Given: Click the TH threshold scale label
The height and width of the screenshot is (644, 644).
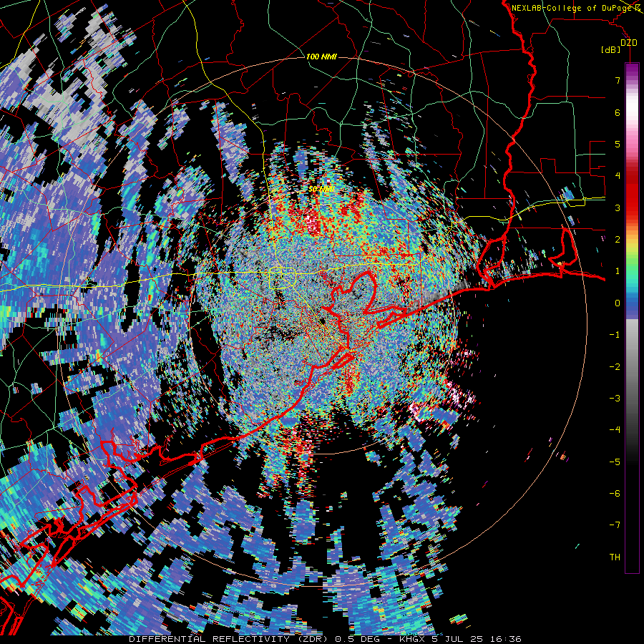Looking at the screenshot, I should [x=615, y=557].
